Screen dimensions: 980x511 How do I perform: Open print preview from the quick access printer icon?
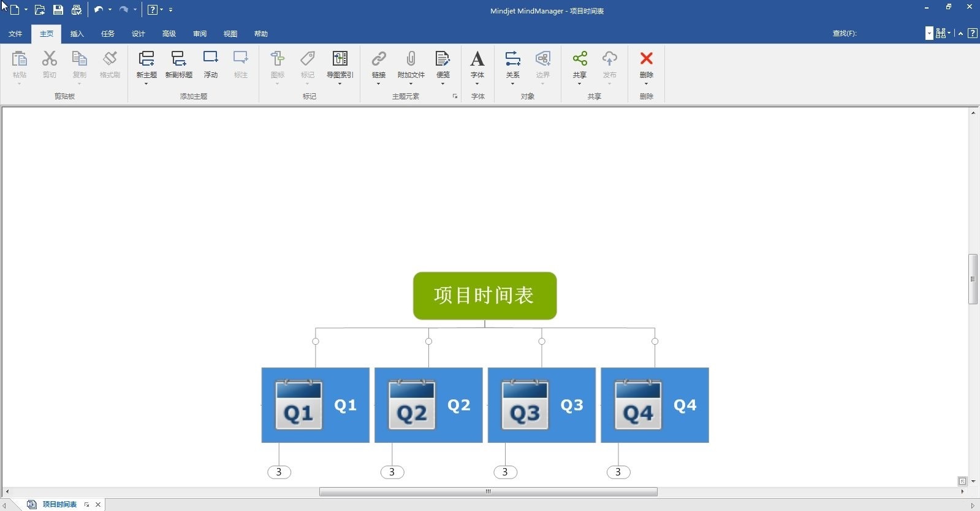(77, 10)
